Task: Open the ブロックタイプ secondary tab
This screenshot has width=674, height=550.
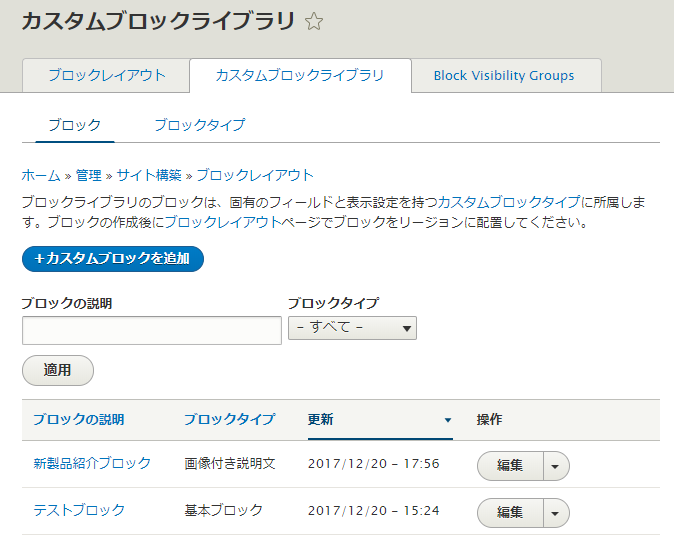Action: click(x=199, y=125)
